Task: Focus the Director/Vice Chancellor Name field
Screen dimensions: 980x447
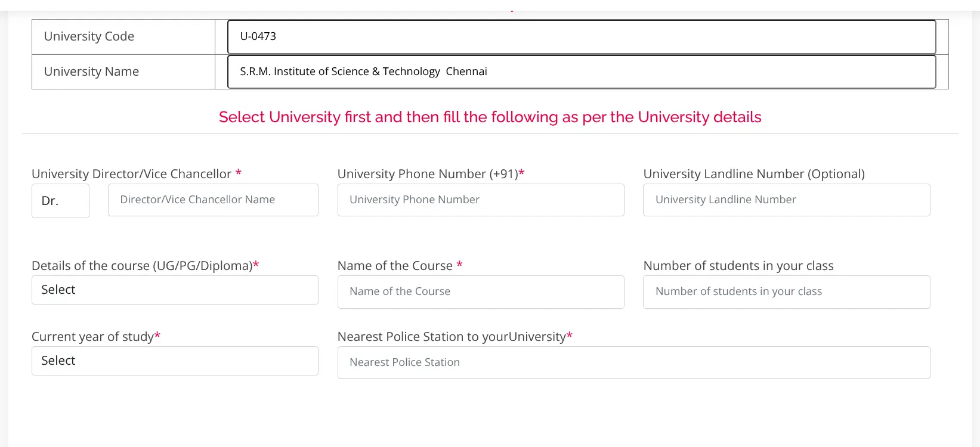Action: [213, 200]
